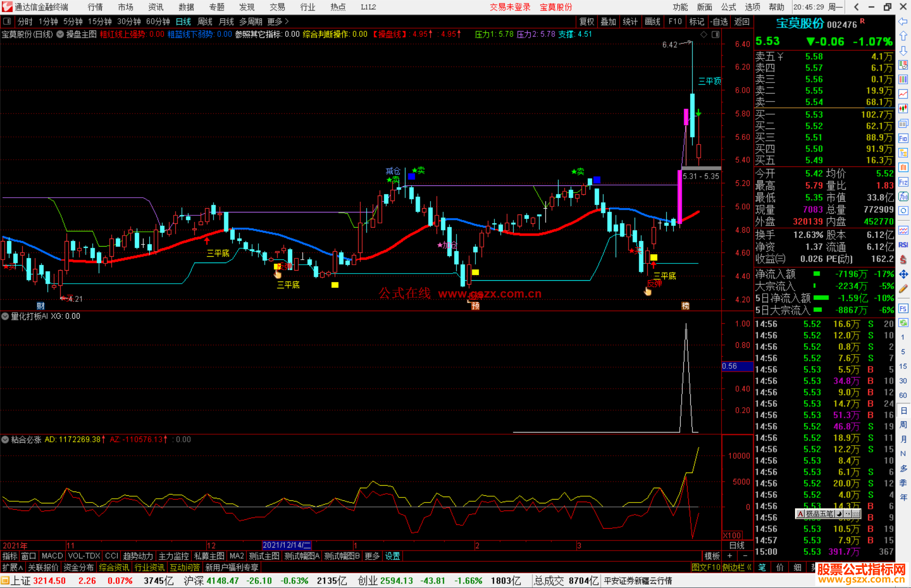Select 月线 monthly period
The width and height of the screenshot is (911, 588).
(226, 21)
